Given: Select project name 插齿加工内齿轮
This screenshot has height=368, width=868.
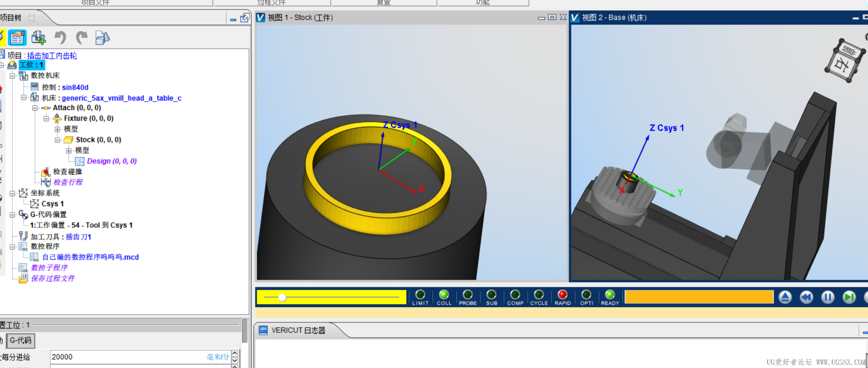Looking at the screenshot, I should pos(52,56).
